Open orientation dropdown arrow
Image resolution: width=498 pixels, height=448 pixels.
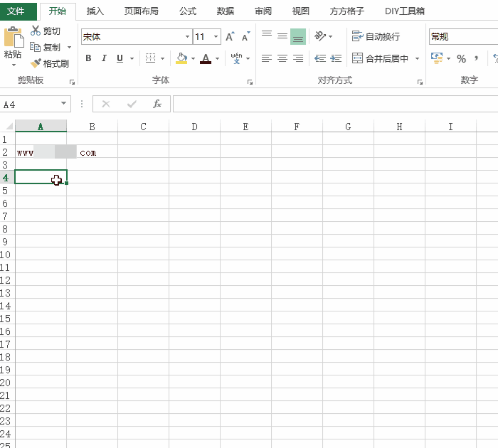(x=331, y=36)
